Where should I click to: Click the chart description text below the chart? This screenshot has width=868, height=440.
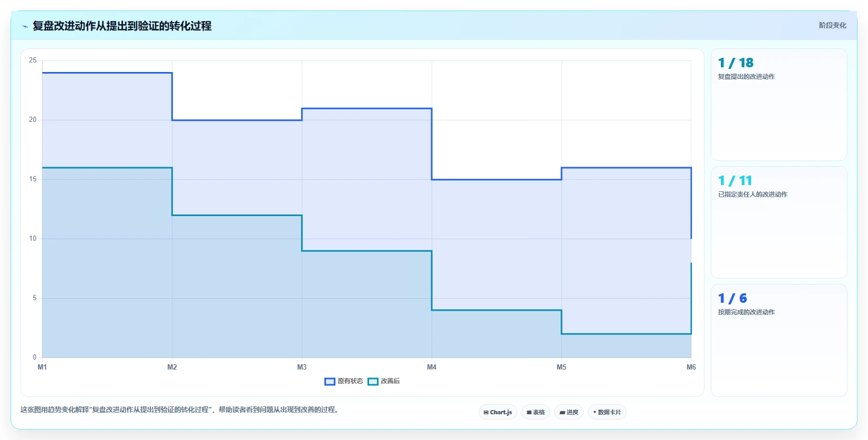(x=180, y=410)
